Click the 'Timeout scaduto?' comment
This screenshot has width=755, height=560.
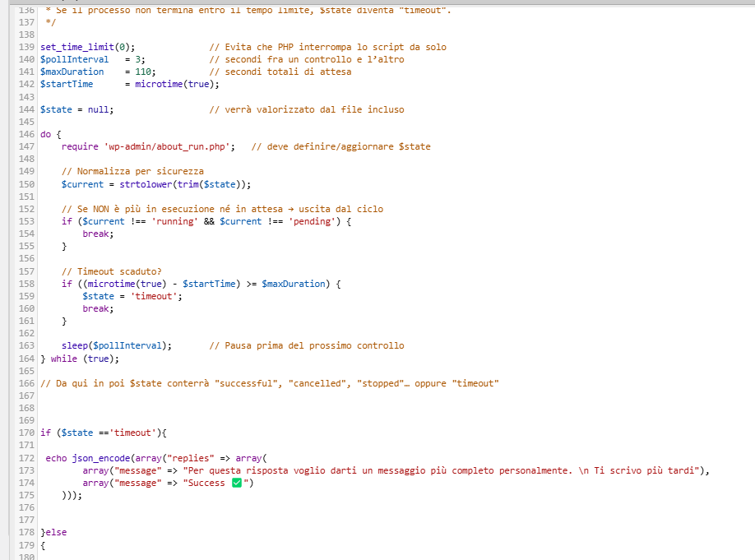point(112,271)
